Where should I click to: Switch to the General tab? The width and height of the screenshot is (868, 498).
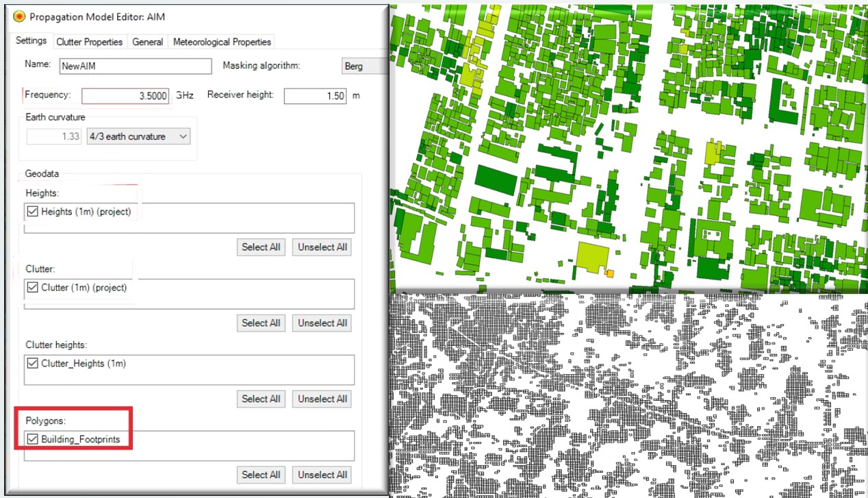pyautogui.click(x=147, y=42)
